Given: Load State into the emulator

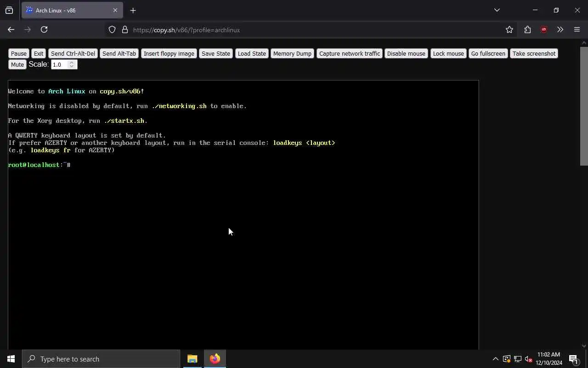Looking at the screenshot, I should coord(252,53).
